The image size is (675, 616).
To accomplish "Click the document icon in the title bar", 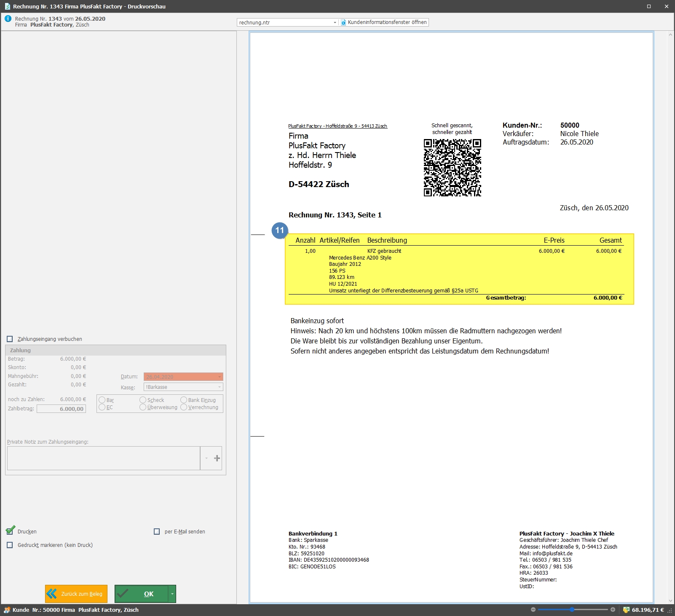I will pos(7,6).
